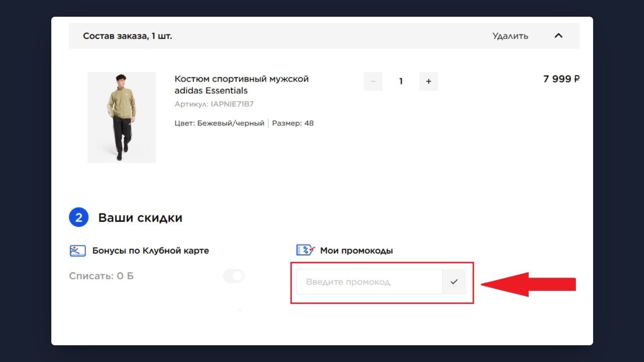Click the plus icon to increase quantity

click(x=429, y=81)
